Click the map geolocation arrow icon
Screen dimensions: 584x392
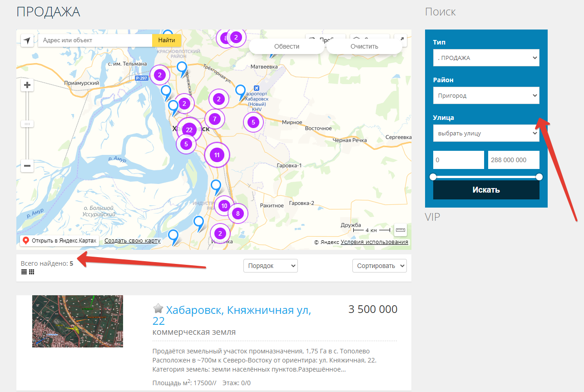click(27, 41)
